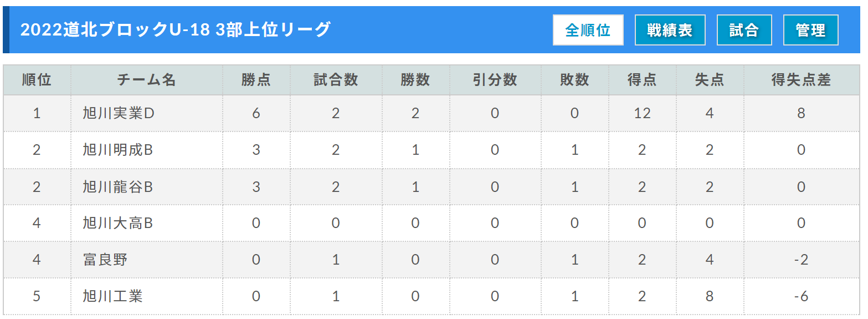Image resolution: width=868 pixels, height=319 pixels.
Task: Click team name 旭川大高B
Action: tap(118, 223)
